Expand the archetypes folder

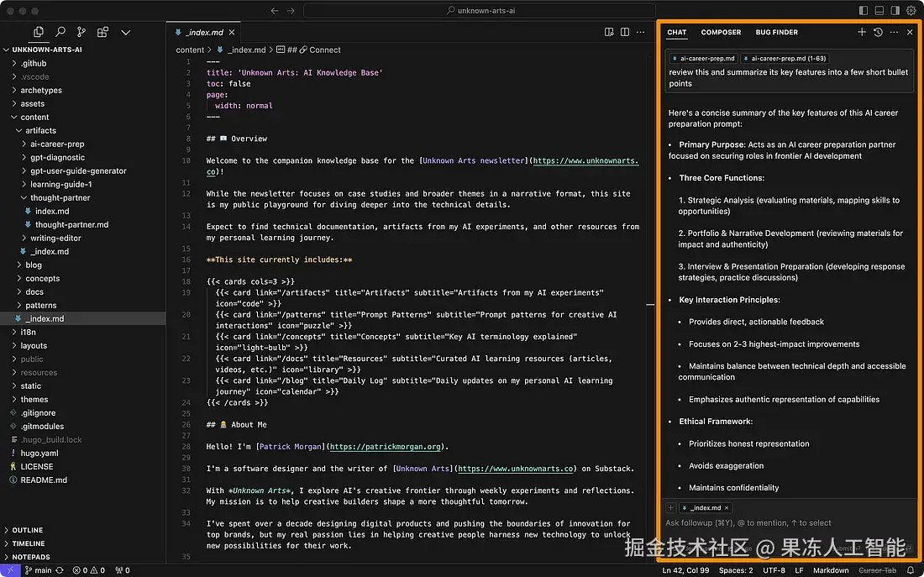tap(82, 90)
